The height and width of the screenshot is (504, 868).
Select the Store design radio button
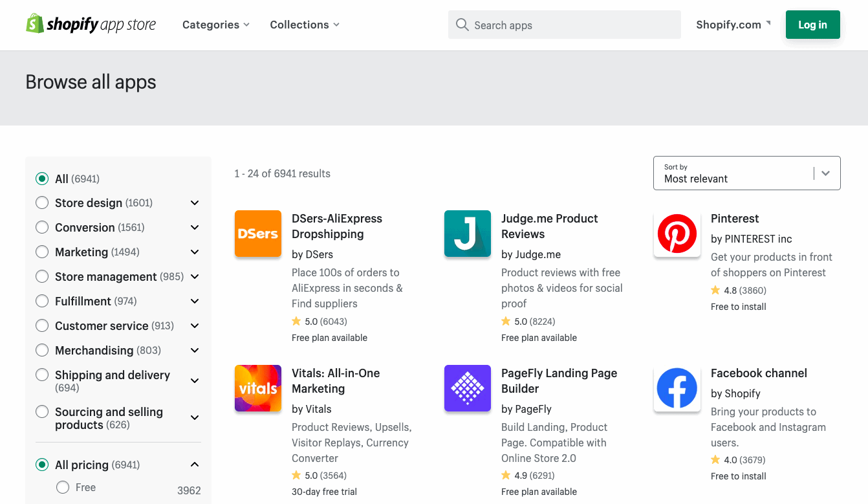[x=42, y=203]
